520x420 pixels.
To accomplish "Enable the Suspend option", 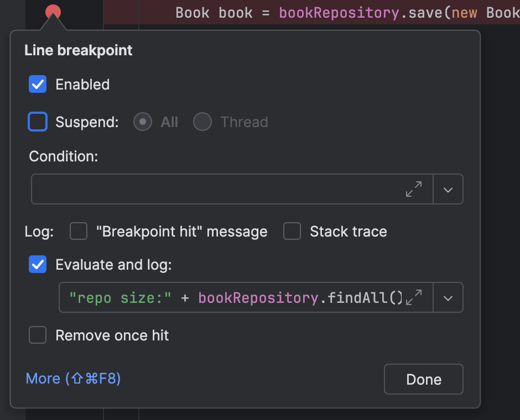I will click(37, 122).
